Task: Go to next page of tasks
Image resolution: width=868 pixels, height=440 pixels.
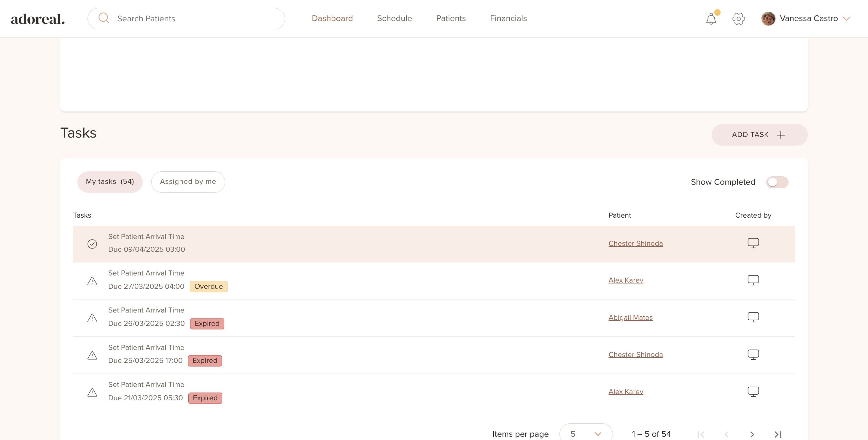Action: [752, 434]
